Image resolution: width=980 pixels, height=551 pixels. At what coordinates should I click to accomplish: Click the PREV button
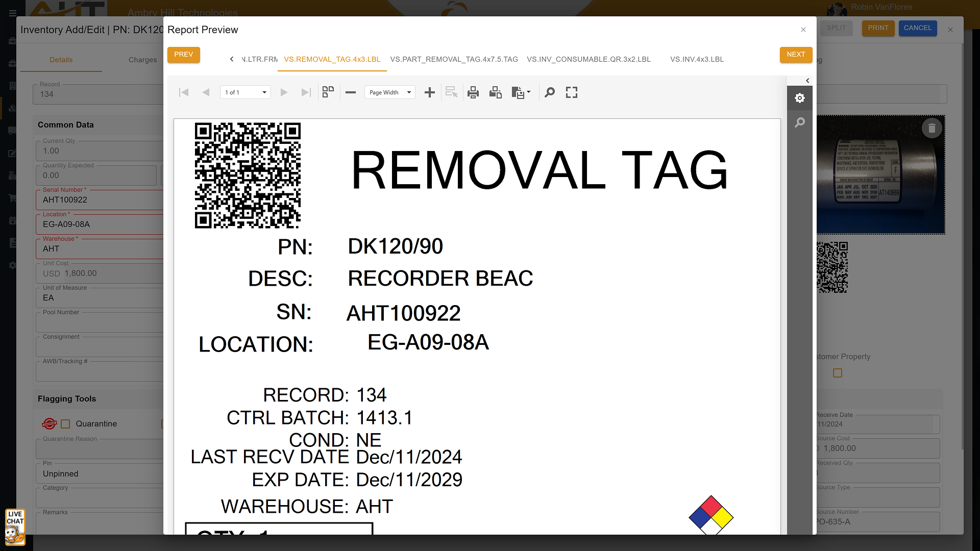pos(183,55)
